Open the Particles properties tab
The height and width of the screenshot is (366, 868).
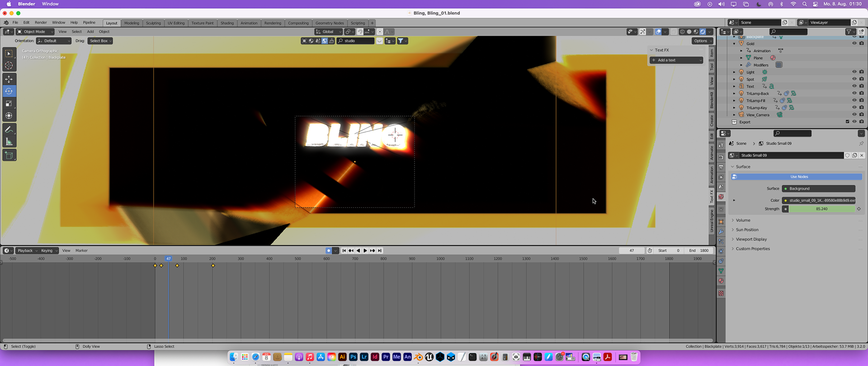click(721, 242)
